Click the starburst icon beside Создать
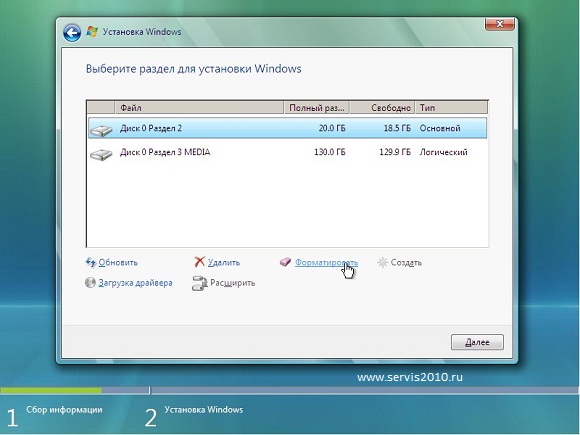This screenshot has width=580, height=435. 382,262
